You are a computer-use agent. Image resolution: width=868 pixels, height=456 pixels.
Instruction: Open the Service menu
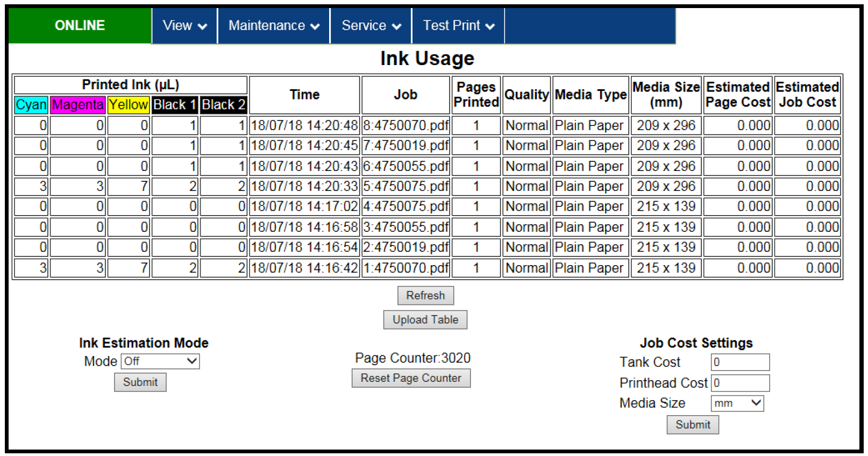371,25
